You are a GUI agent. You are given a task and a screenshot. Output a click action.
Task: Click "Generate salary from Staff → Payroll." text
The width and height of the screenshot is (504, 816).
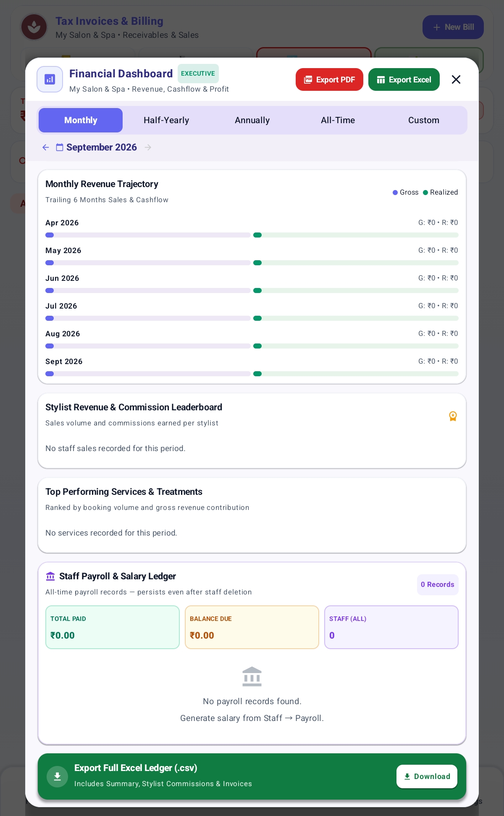252,718
